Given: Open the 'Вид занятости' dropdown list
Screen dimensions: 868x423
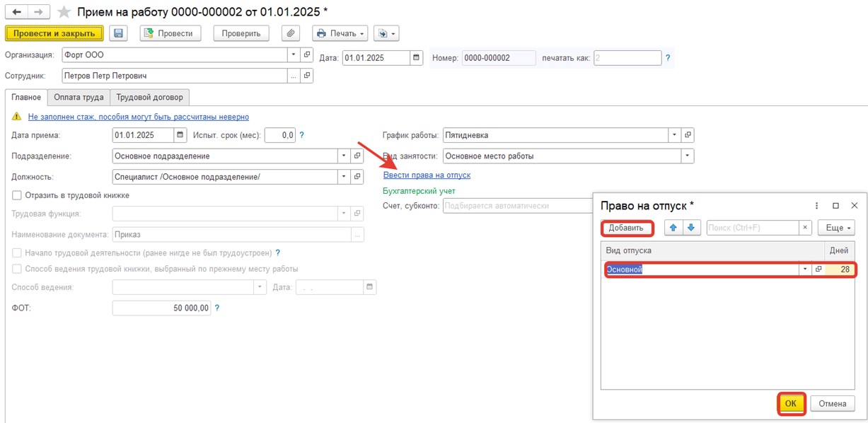Looking at the screenshot, I should tap(686, 156).
